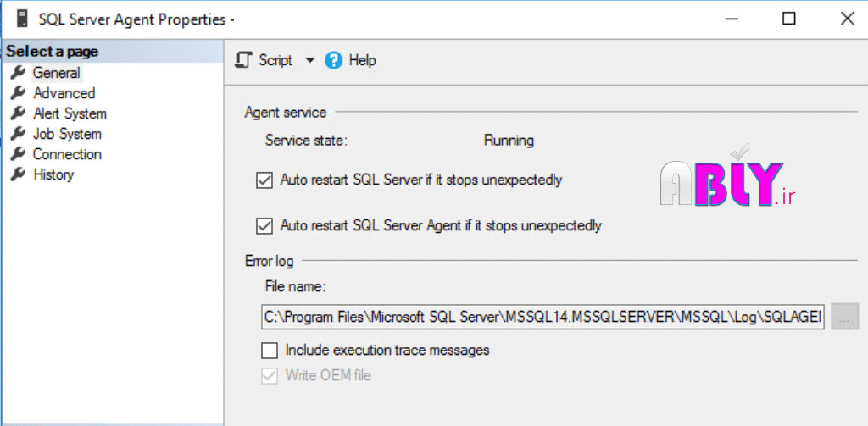The width and height of the screenshot is (868, 426).
Task: Click the wrench icon beside Connection
Action: coord(19,154)
